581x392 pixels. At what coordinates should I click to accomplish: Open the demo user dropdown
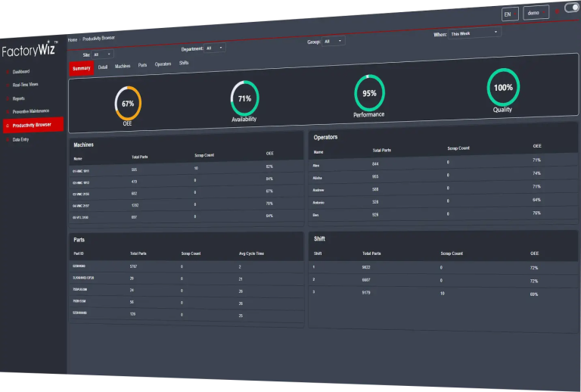click(x=536, y=13)
